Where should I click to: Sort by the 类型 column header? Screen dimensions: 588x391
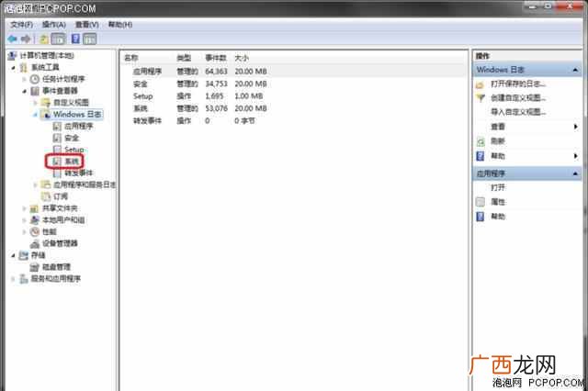(184, 58)
